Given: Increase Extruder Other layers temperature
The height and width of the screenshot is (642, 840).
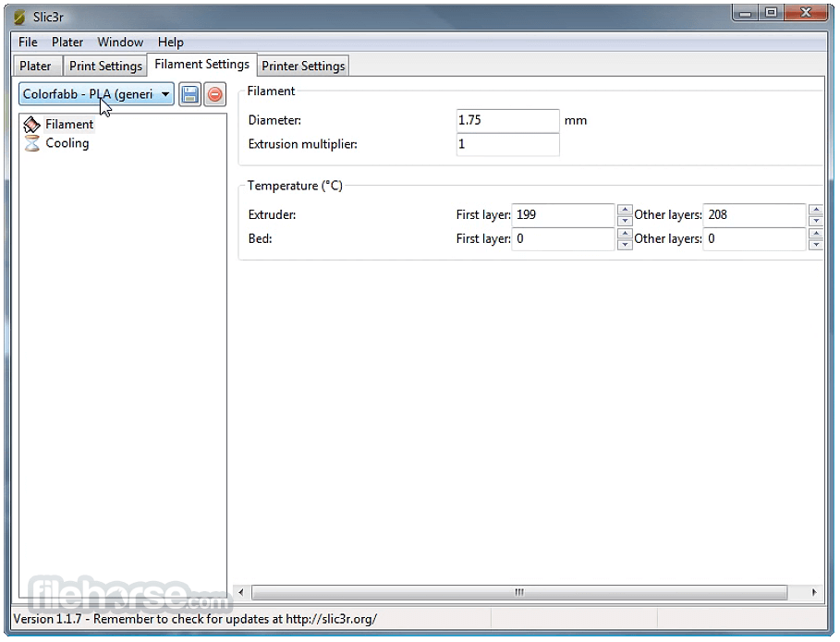Looking at the screenshot, I should tap(816, 210).
